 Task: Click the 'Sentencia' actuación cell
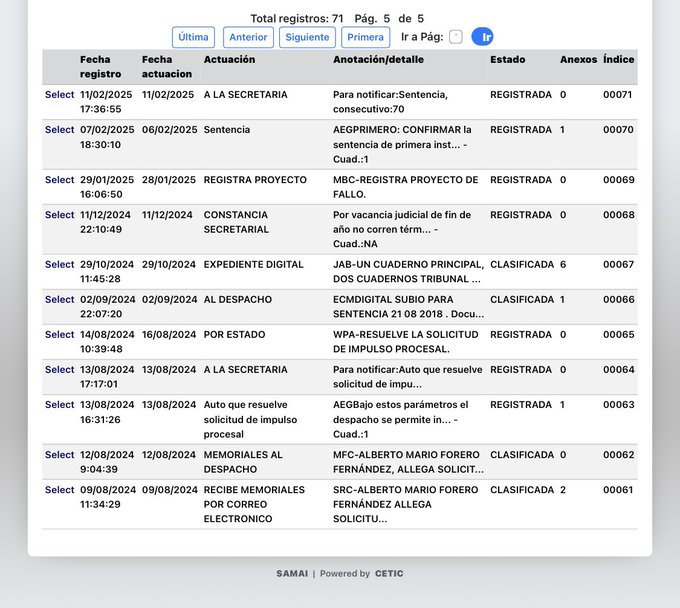click(x=227, y=130)
